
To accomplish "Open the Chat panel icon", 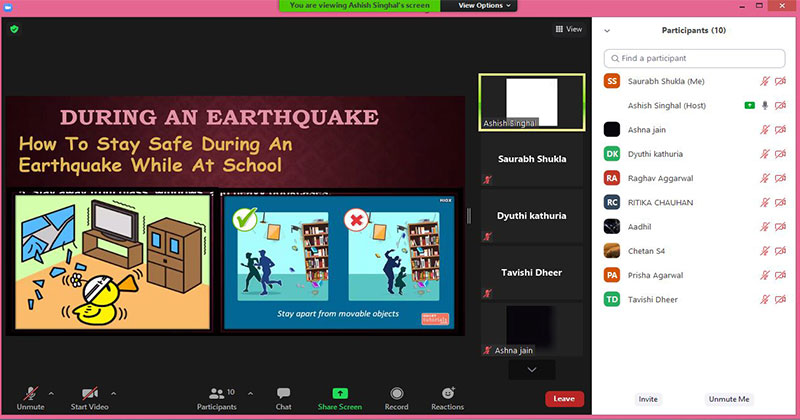I will coord(283,393).
